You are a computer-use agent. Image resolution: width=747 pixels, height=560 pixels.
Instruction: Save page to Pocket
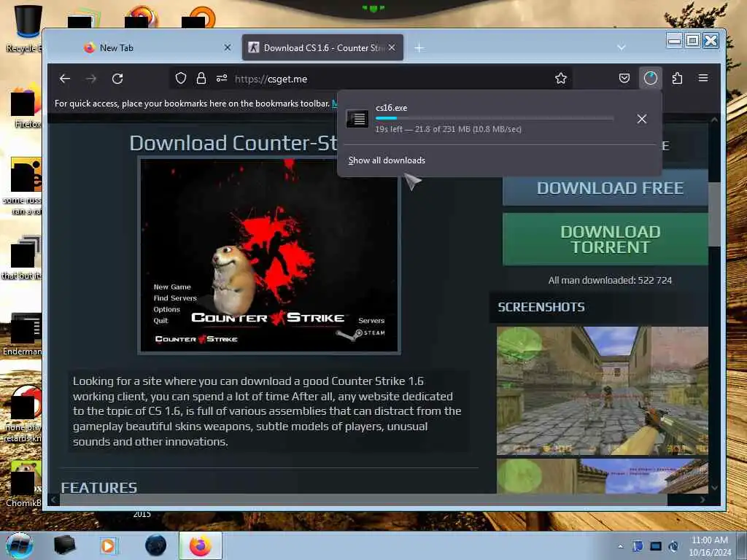coord(624,78)
